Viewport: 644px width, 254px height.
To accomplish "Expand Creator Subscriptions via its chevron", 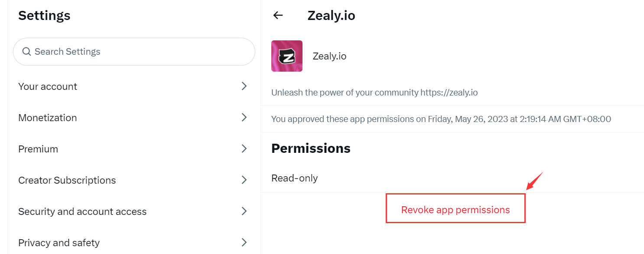I will point(244,180).
